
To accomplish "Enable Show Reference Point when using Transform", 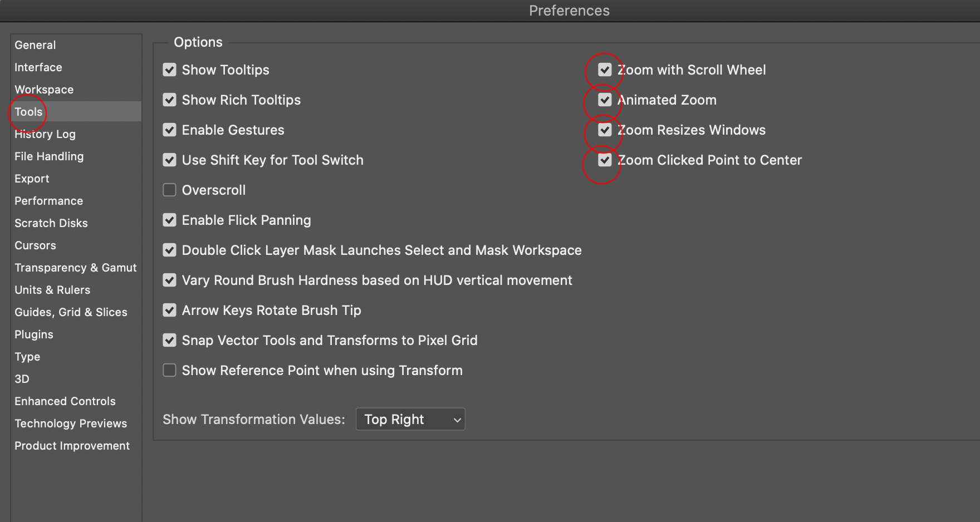I will point(169,370).
